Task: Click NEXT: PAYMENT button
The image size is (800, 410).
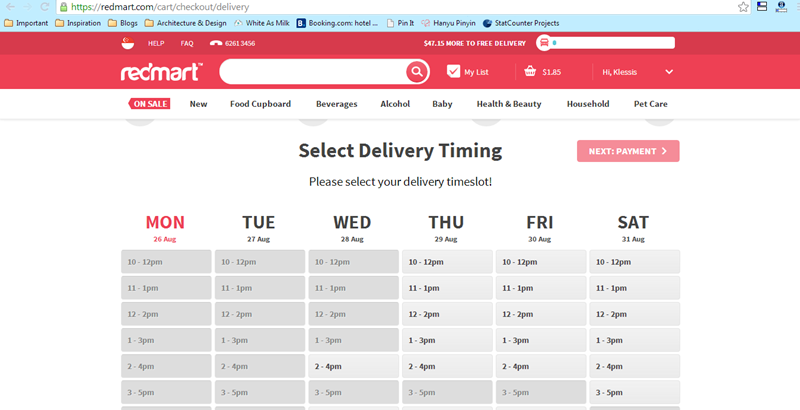Action: (628, 151)
